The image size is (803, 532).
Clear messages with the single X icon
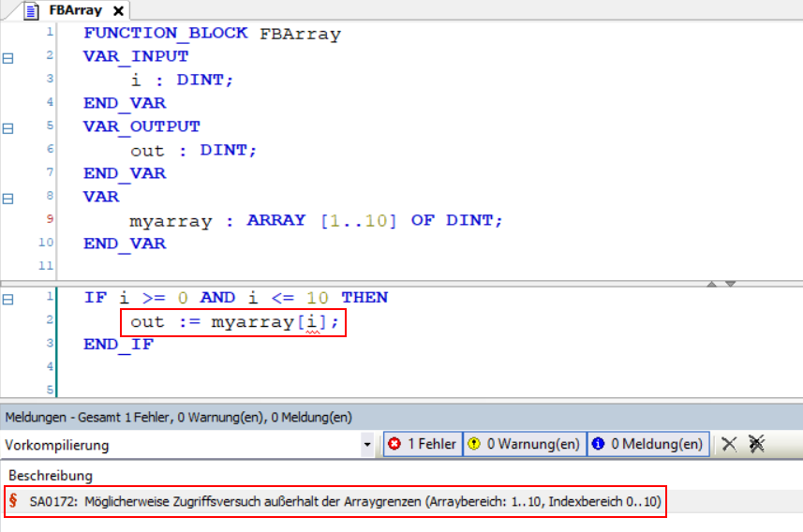pyautogui.click(x=729, y=444)
